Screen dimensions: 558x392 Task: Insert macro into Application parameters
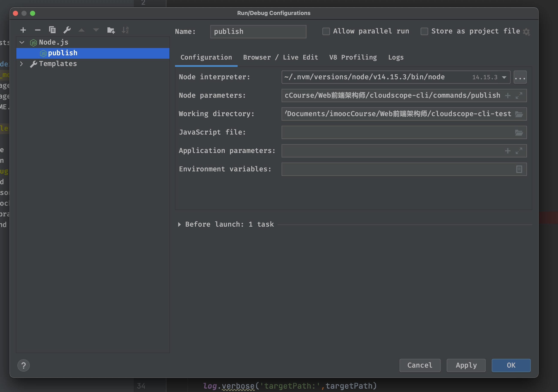(x=508, y=151)
